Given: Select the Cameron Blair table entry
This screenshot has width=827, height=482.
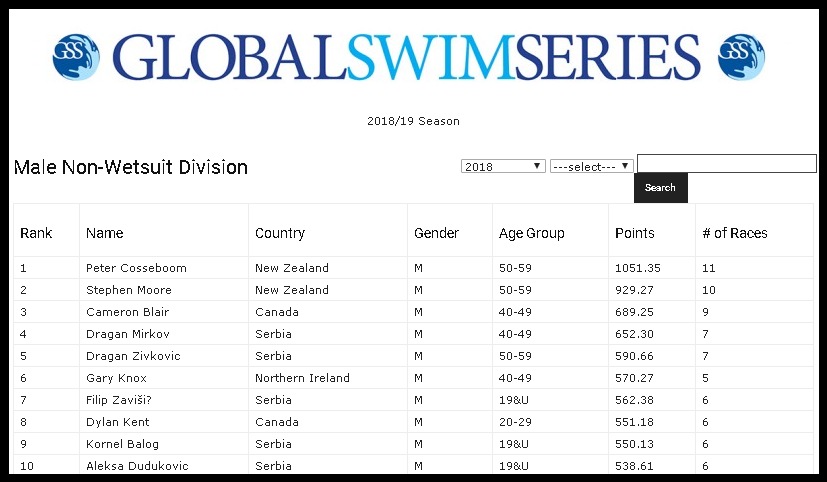Looking at the screenshot, I should click(127, 312).
